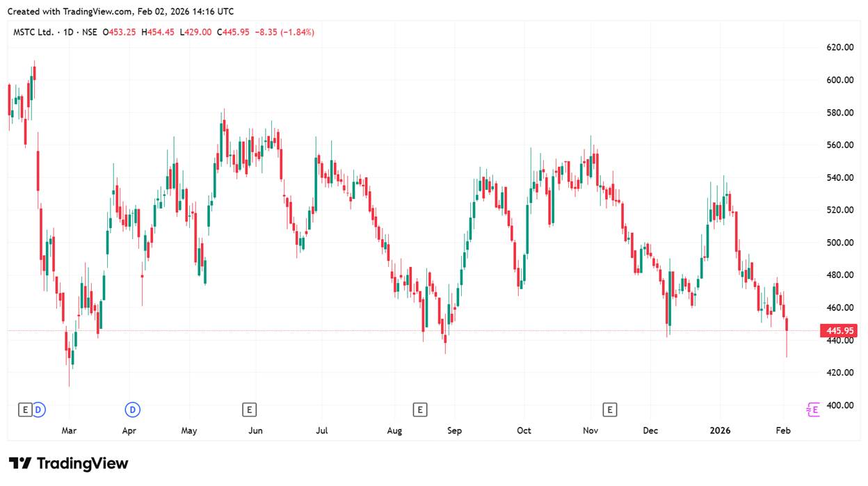Click the MSTC Ltd. symbol title
868x486 pixels.
pyautogui.click(x=33, y=32)
